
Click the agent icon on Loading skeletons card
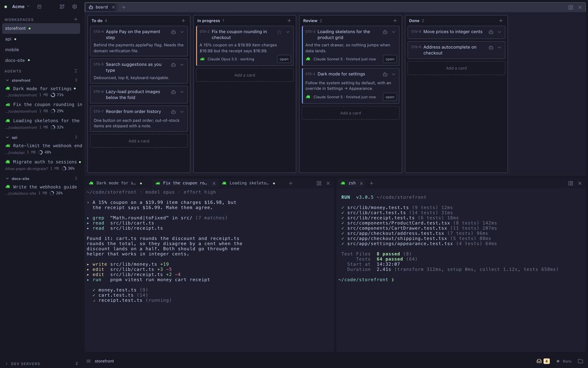(x=385, y=32)
